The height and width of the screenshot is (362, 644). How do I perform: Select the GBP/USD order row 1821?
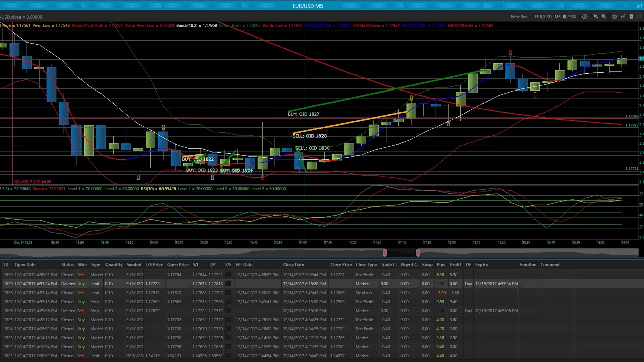tap(322, 356)
